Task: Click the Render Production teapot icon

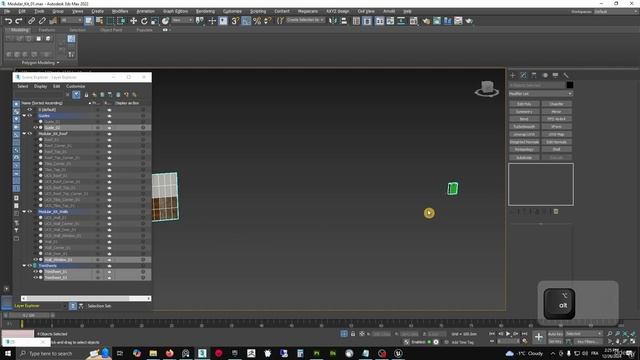Action: 469,21
